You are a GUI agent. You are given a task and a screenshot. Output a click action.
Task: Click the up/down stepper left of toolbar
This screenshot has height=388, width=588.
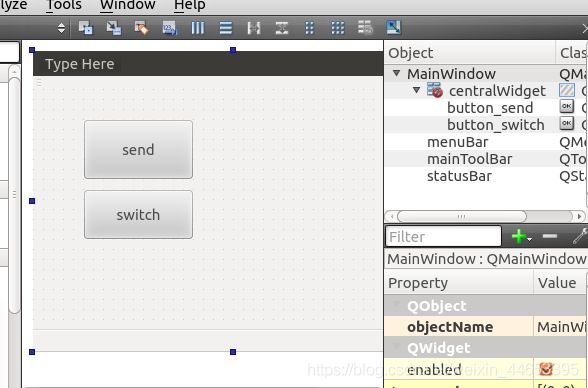62,28
